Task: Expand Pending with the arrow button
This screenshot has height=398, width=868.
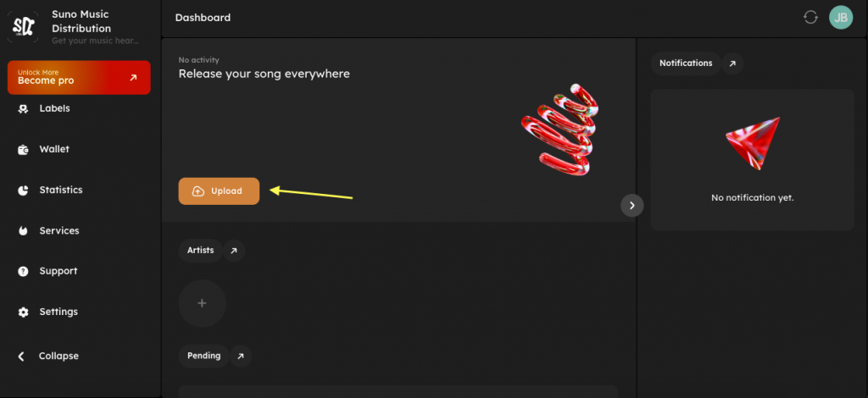Action: [241, 357]
